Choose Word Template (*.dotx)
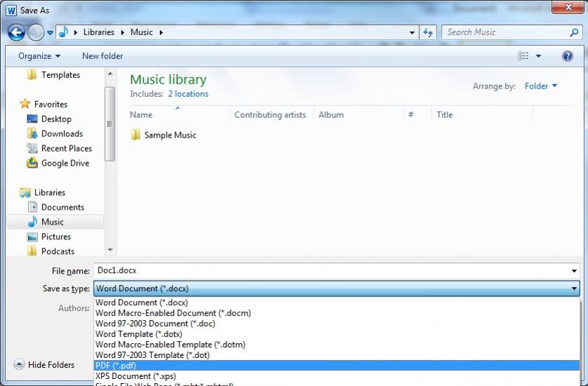The height and width of the screenshot is (386, 588). click(337, 334)
